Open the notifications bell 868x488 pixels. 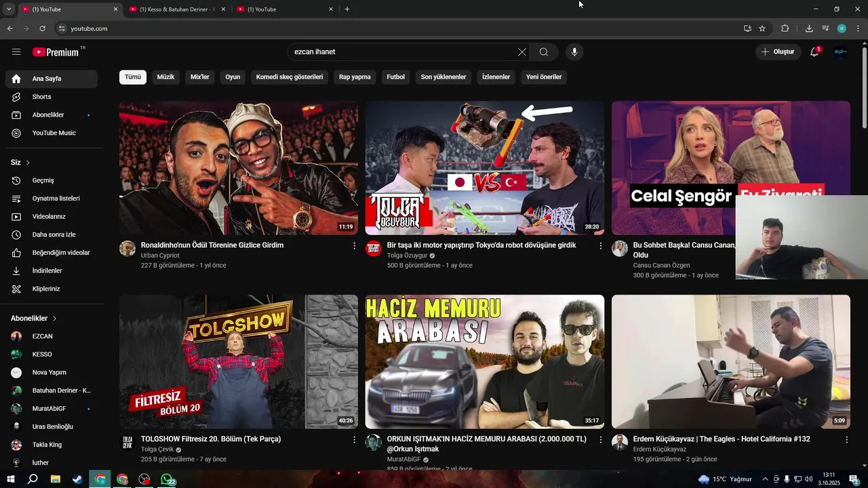pyautogui.click(x=814, y=52)
